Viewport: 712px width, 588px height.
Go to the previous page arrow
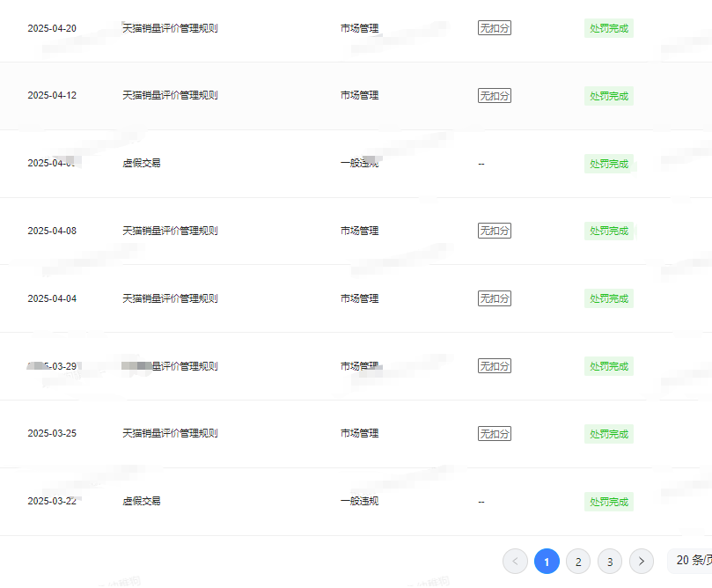515,561
